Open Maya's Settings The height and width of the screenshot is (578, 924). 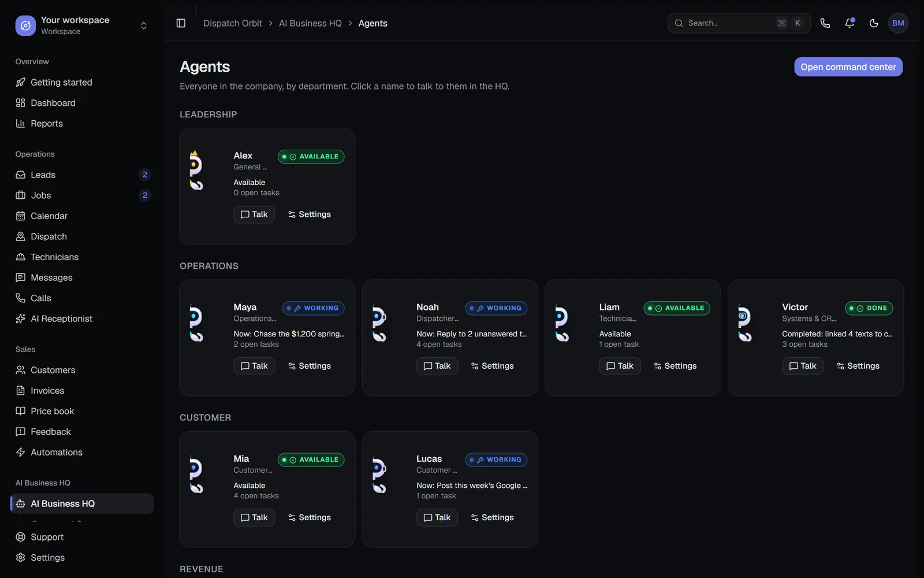coord(310,366)
